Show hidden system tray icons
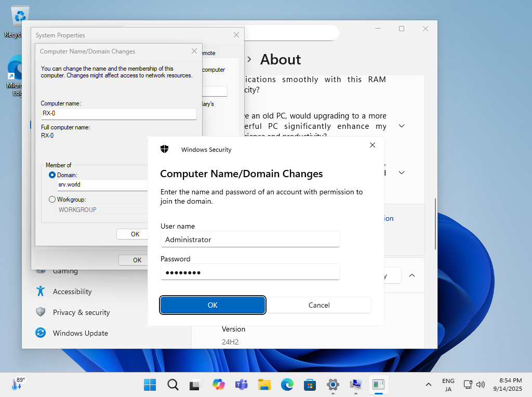This screenshot has height=397, width=532. 428,385
